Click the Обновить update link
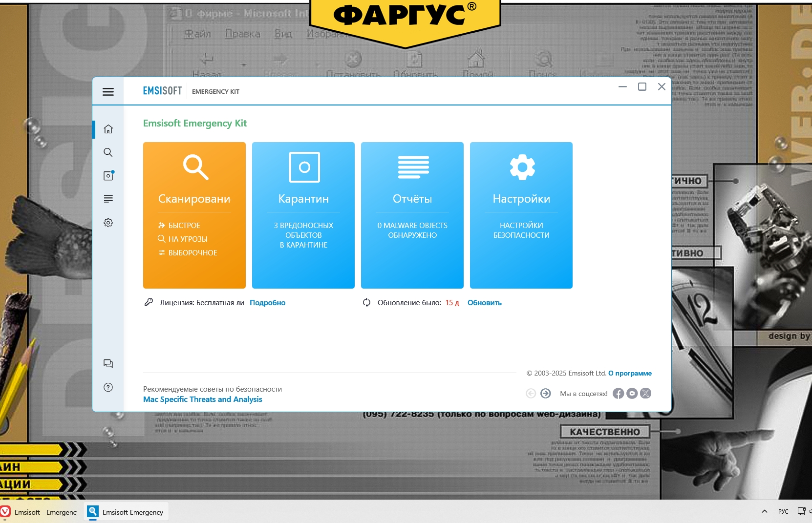The width and height of the screenshot is (812, 523). coord(485,303)
